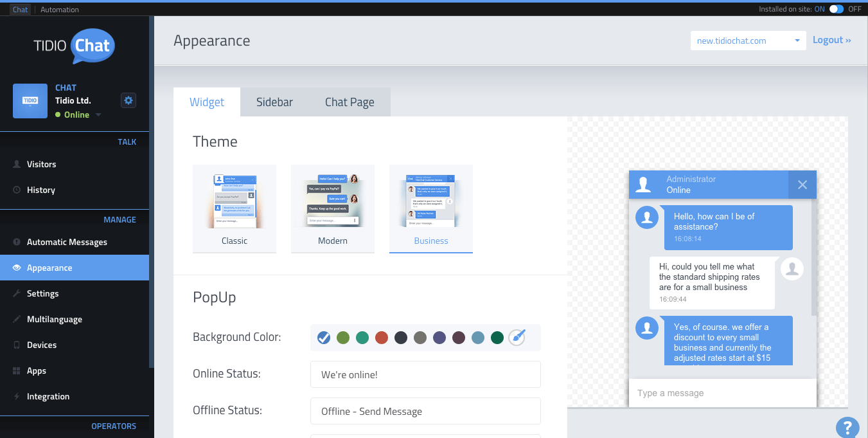Click the Multilanguage pencil icon
Image resolution: width=868 pixels, height=438 pixels.
click(17, 320)
